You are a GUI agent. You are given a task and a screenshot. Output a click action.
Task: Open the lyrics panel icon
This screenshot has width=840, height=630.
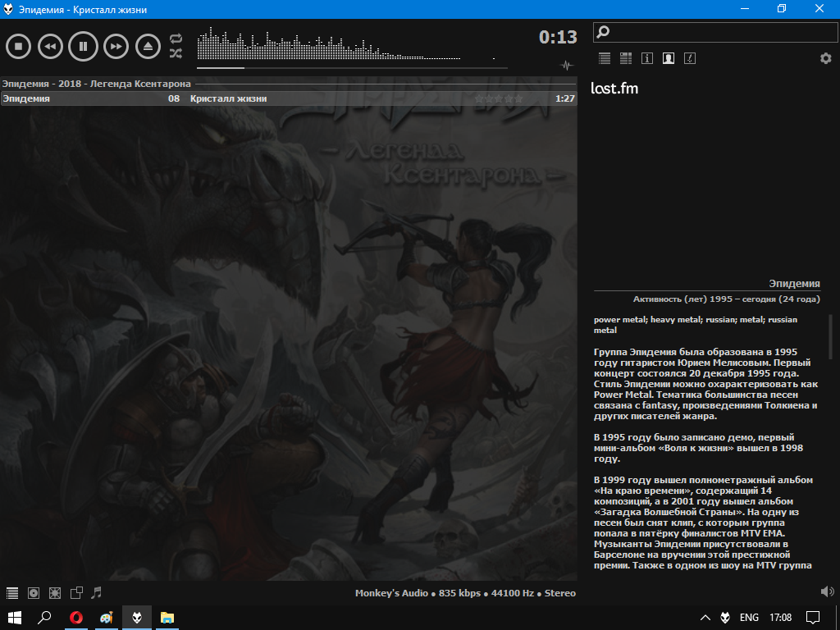coord(690,58)
